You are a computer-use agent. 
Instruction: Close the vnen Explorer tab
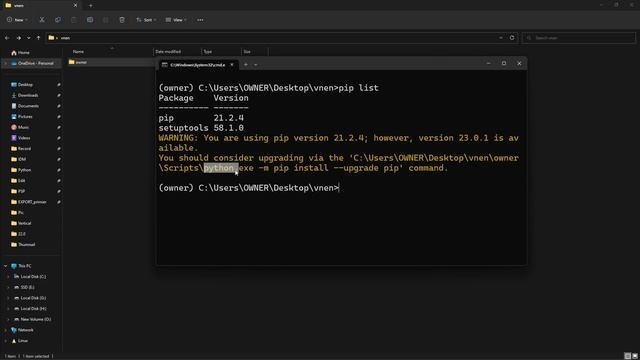pyautogui.click(x=75, y=5)
